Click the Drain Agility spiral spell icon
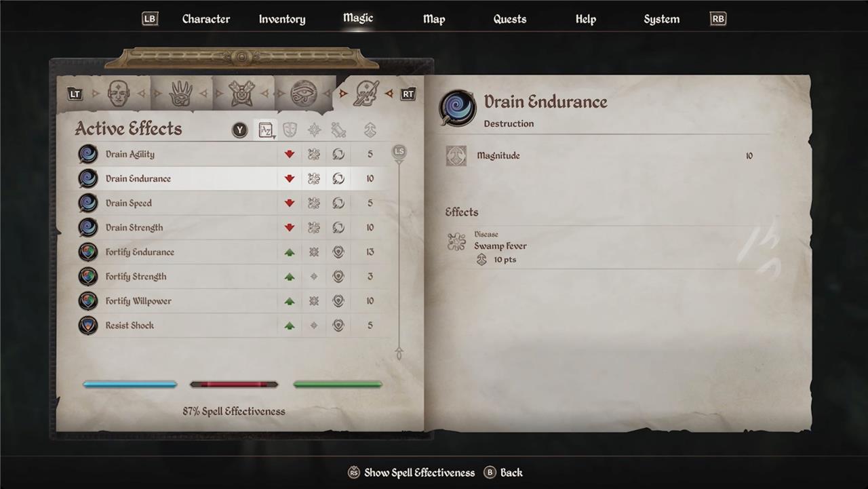 (88, 154)
